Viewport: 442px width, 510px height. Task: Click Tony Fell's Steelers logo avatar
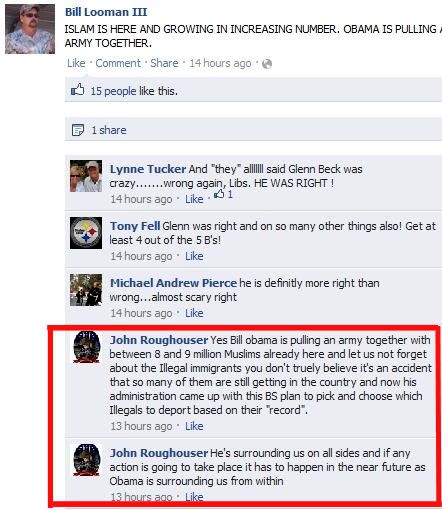click(x=86, y=233)
